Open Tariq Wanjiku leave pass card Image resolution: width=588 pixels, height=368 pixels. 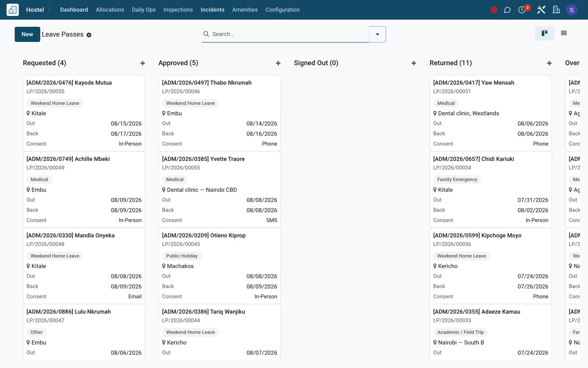pos(219,332)
